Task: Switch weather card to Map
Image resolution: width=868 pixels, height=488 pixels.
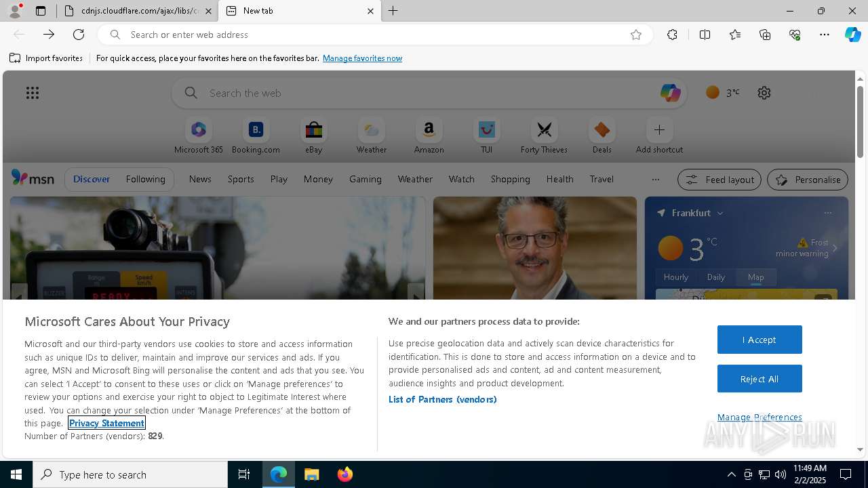Action: (x=756, y=277)
